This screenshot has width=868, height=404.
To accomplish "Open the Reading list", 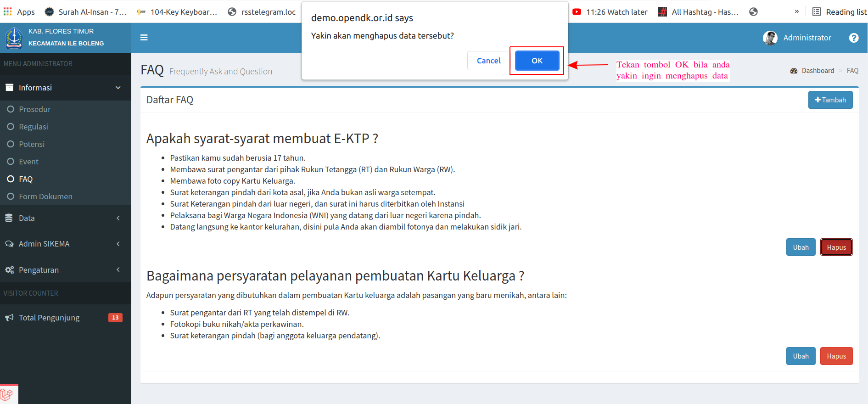I will (840, 12).
